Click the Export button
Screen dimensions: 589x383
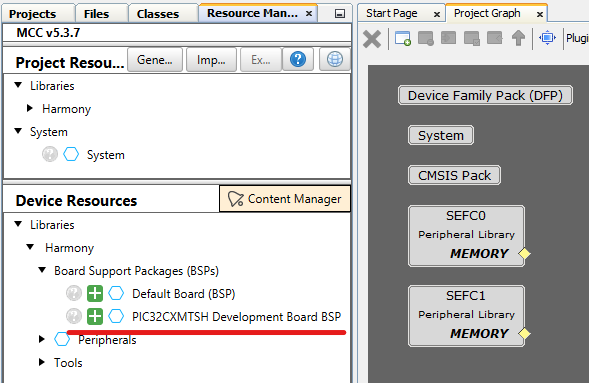261,59
